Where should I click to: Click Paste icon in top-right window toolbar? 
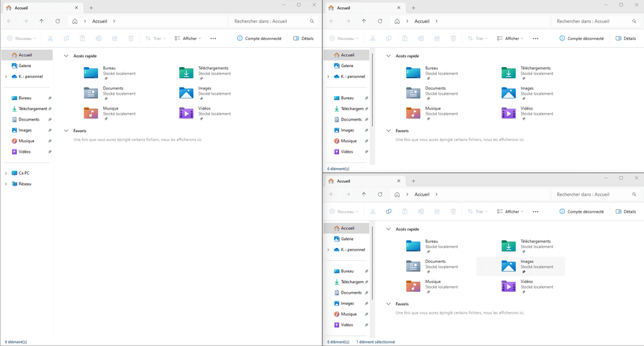pos(405,38)
